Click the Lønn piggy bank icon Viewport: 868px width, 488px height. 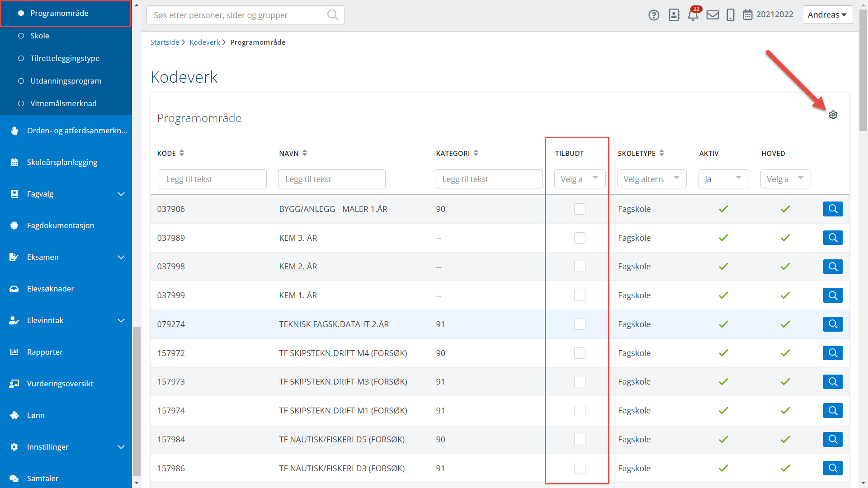pyautogui.click(x=14, y=415)
